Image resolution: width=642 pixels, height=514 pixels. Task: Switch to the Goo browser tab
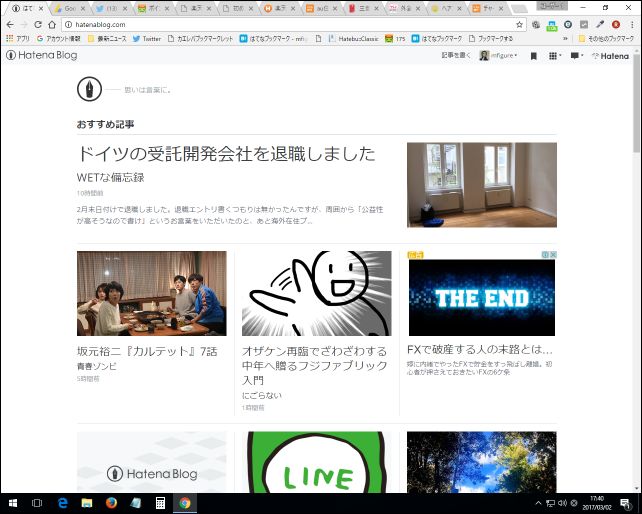(x=69, y=8)
